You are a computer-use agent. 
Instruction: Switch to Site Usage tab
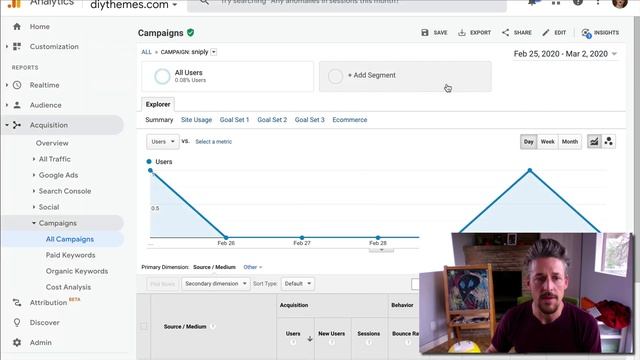pyautogui.click(x=196, y=120)
